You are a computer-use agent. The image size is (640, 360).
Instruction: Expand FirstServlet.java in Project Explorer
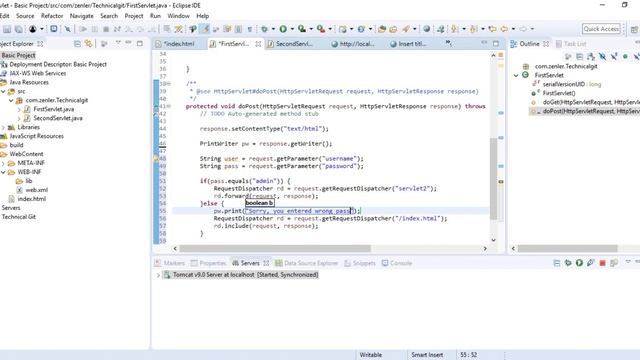pos(19,109)
